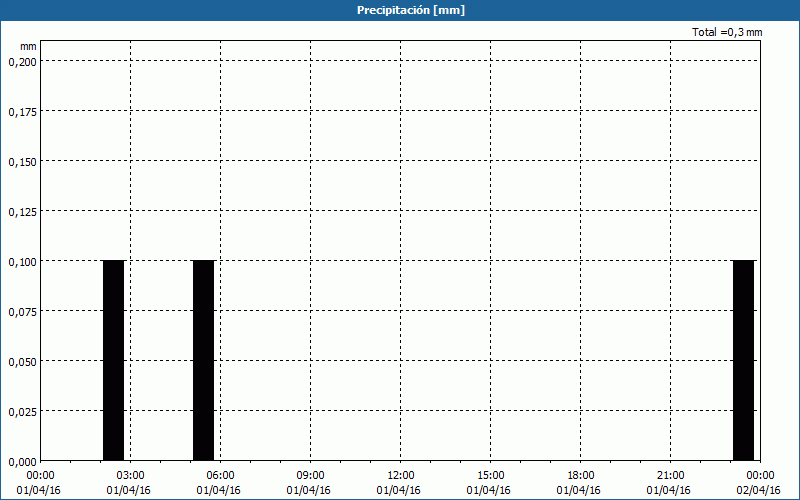Image resolution: width=800 pixels, height=500 pixels.
Task: Click the 12:00 time axis label
Action: pos(401,476)
